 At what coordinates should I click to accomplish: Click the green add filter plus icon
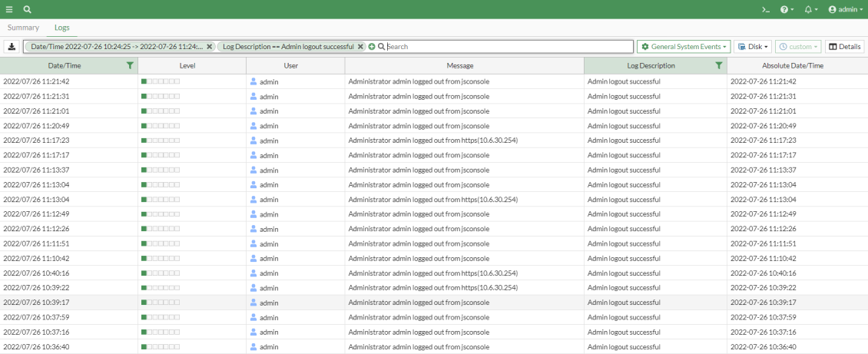[372, 47]
